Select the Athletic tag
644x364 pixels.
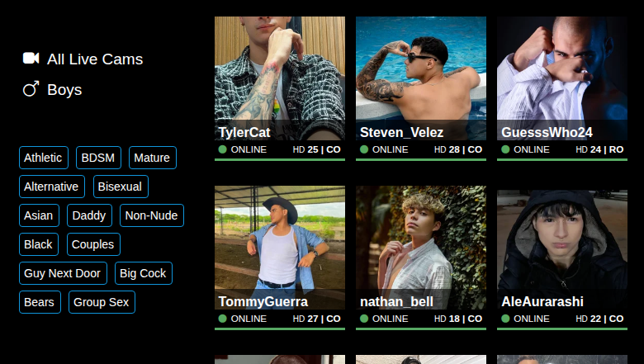pos(44,158)
